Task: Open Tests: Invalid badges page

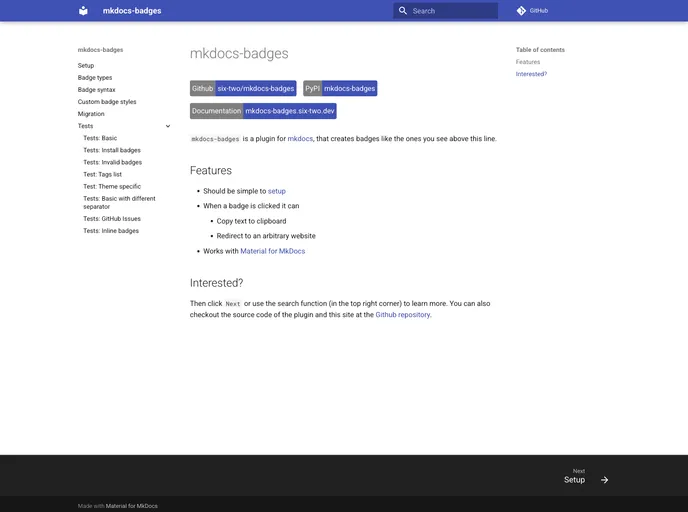Action: [x=112, y=162]
